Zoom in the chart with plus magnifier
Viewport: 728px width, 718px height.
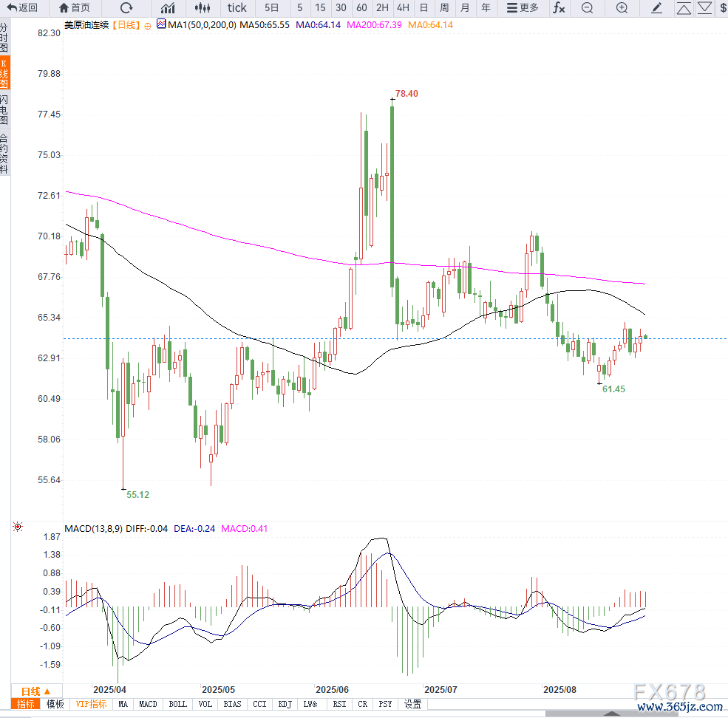[x=622, y=8]
